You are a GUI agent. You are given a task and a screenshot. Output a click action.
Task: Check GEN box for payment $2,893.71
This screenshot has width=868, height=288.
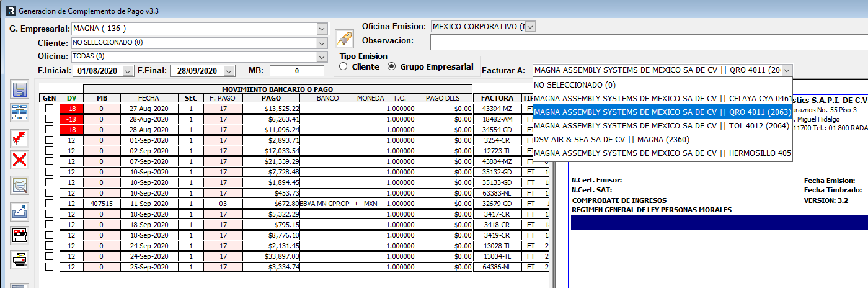pyautogui.click(x=49, y=140)
